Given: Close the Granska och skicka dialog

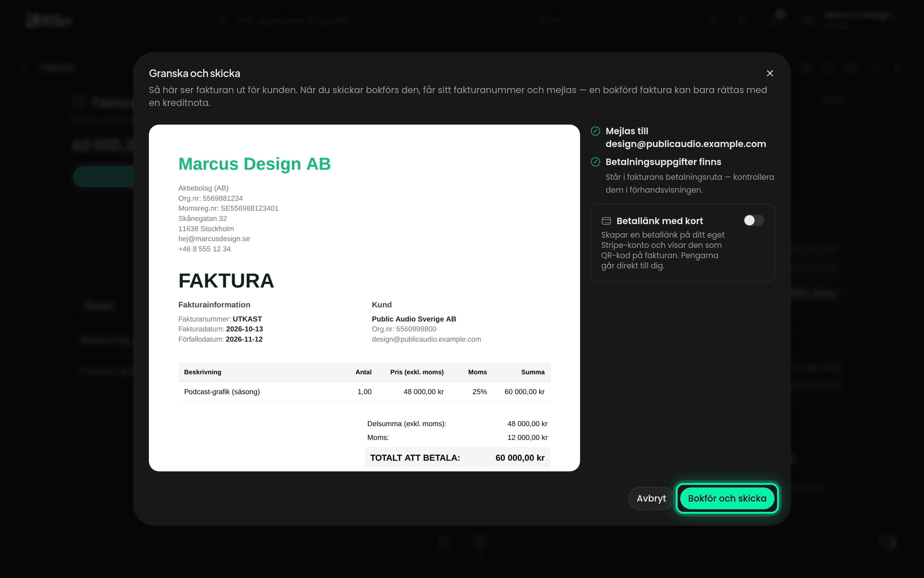Looking at the screenshot, I should [770, 73].
